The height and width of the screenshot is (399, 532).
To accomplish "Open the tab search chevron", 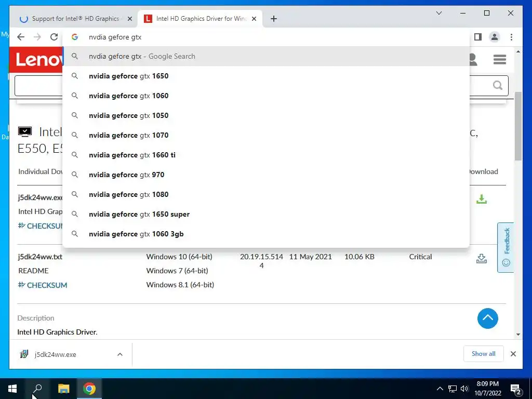I will [x=438, y=13].
